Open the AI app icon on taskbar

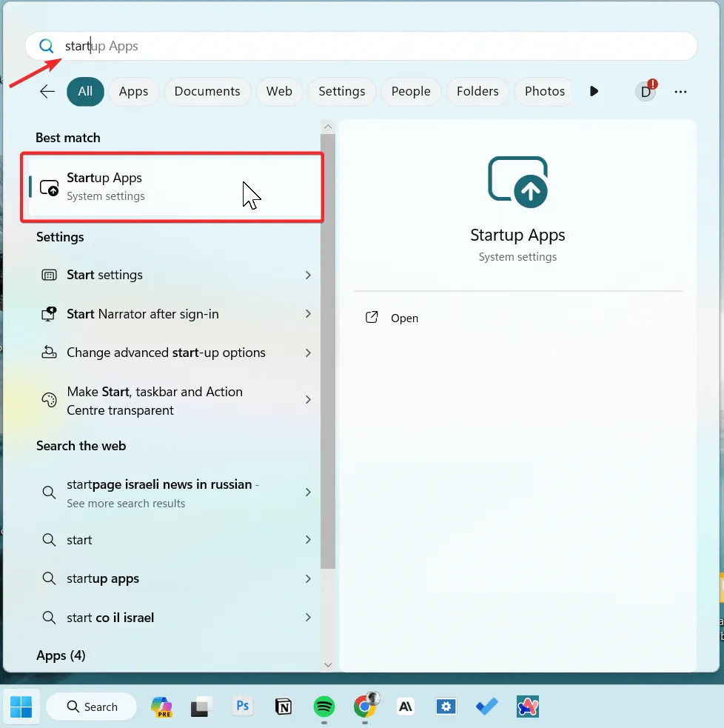(x=406, y=707)
